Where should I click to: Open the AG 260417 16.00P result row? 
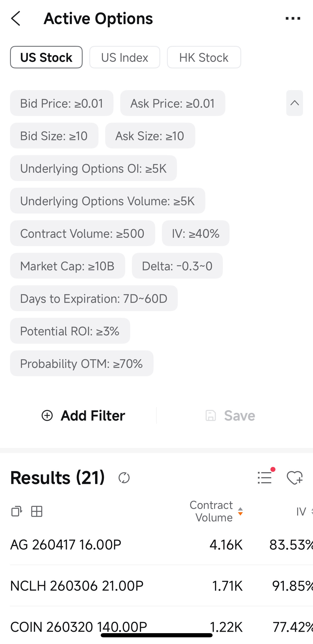pyautogui.click(x=161, y=544)
